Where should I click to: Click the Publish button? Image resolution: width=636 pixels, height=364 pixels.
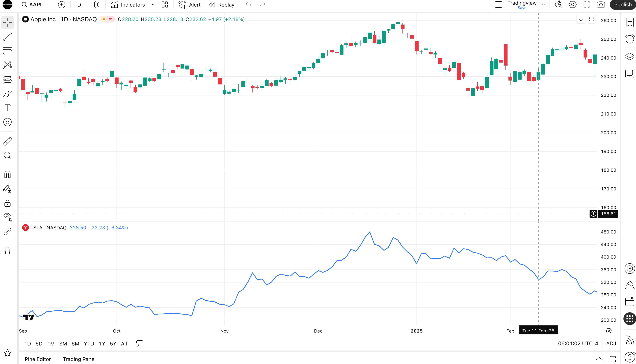click(x=623, y=5)
